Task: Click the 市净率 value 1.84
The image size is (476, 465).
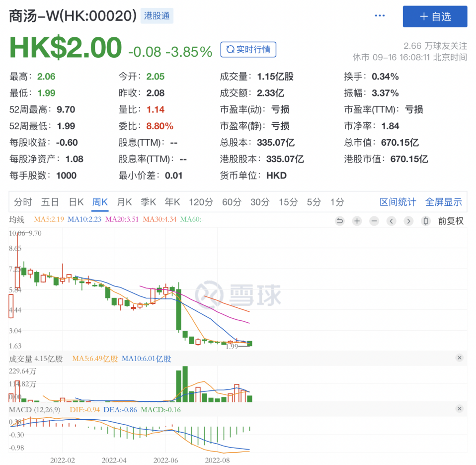Action: tap(390, 126)
